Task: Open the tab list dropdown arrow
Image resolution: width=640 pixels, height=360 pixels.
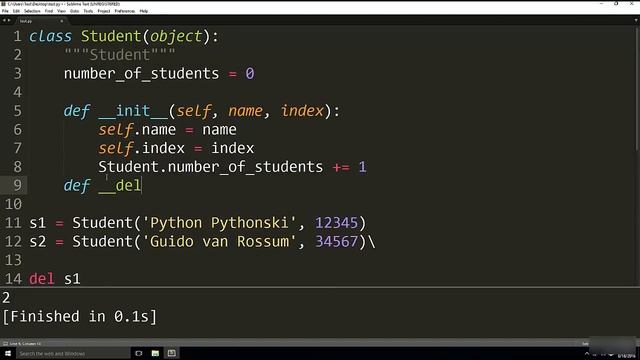Action: pos(636,20)
